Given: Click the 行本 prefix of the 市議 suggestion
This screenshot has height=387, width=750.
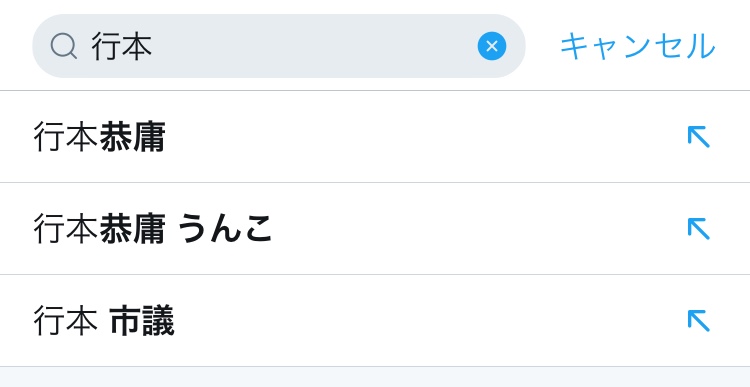Looking at the screenshot, I should pyautogui.click(x=66, y=321).
